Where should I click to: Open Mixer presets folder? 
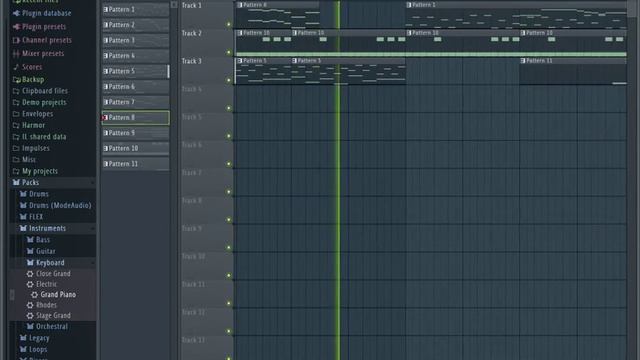click(43, 53)
